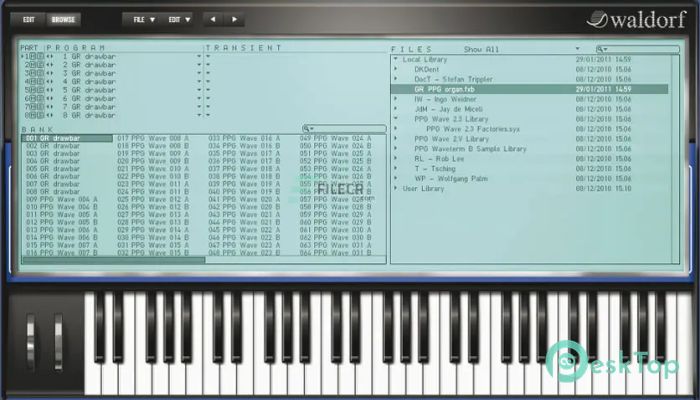Image resolution: width=700 pixels, height=400 pixels.
Task: Step to the next program on part 2
Action: (51, 65)
